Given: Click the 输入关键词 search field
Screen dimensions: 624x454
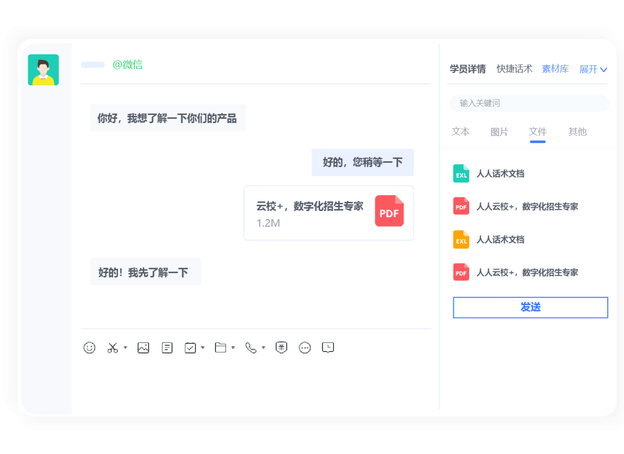Looking at the screenshot, I should [x=529, y=103].
